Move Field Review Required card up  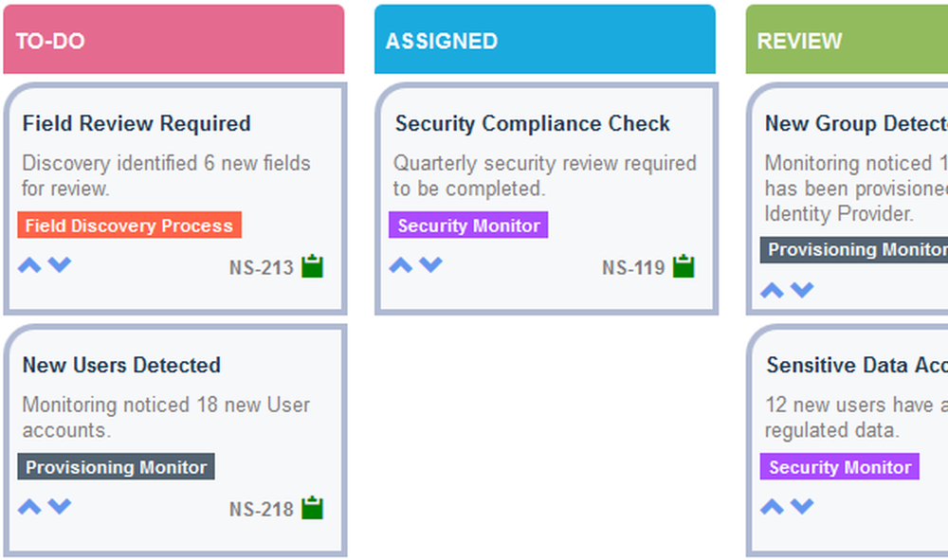coord(29,265)
